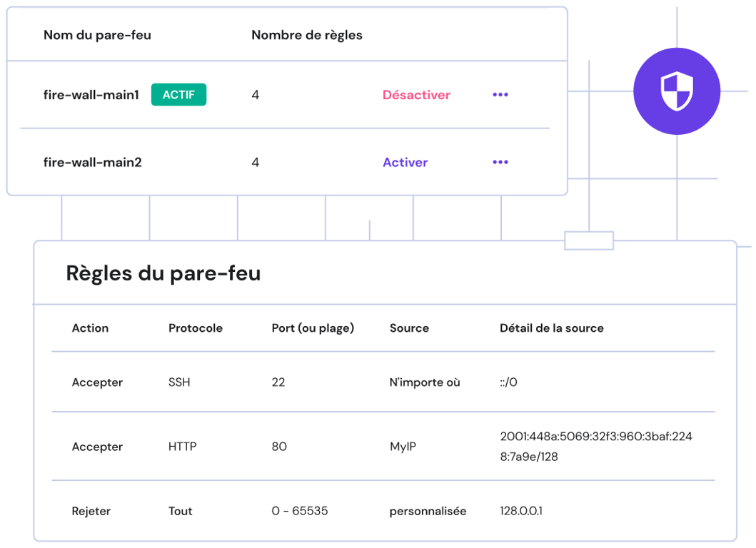Click the MyIP source cell

coord(403,447)
